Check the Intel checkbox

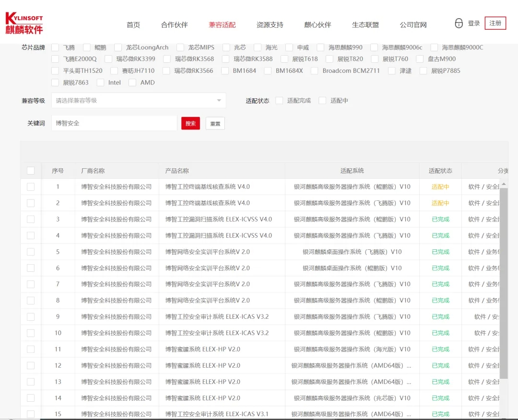pos(100,82)
